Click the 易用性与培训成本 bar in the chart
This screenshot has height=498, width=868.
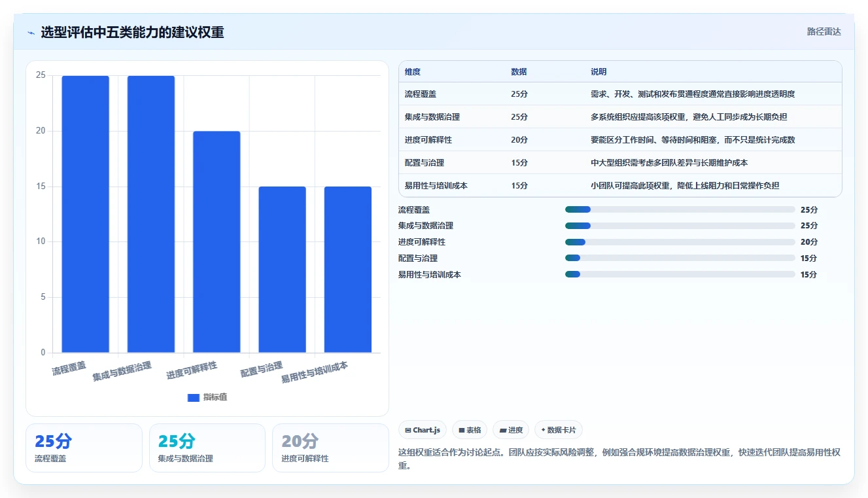point(348,270)
